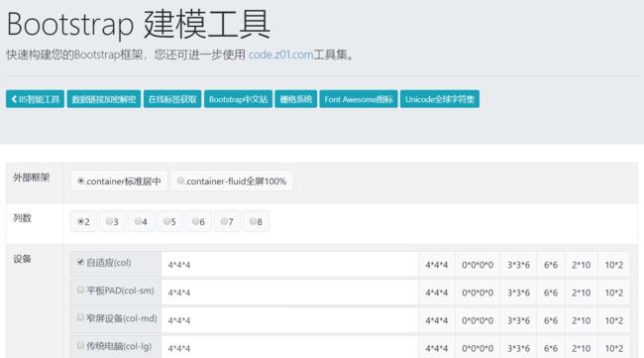Enable the 平板PAD(col-sm) checkbox
Image resolution: width=644 pixels, height=358 pixels.
click(x=80, y=290)
